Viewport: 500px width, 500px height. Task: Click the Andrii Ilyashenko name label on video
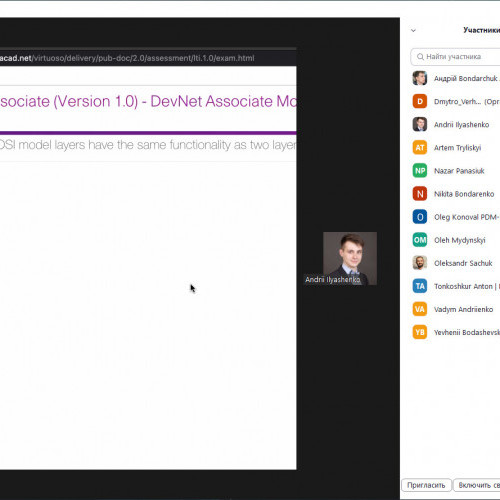(333, 279)
